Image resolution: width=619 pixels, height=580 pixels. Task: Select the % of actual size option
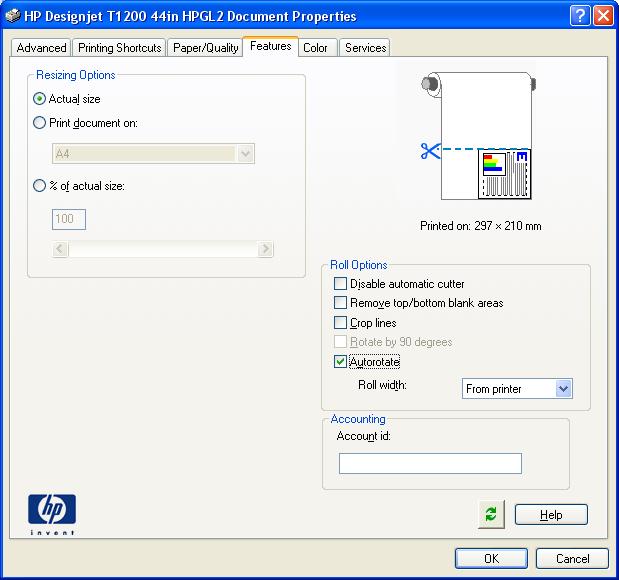(x=39, y=186)
